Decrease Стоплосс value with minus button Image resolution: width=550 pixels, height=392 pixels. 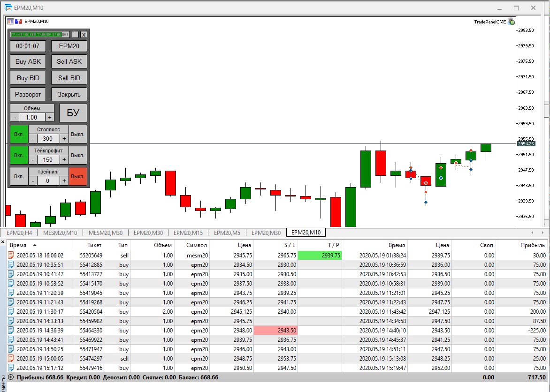point(33,138)
